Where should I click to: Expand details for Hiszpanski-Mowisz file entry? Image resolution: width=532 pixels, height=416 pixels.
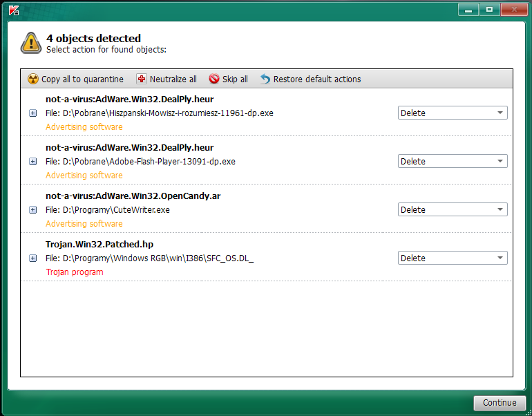tap(33, 113)
